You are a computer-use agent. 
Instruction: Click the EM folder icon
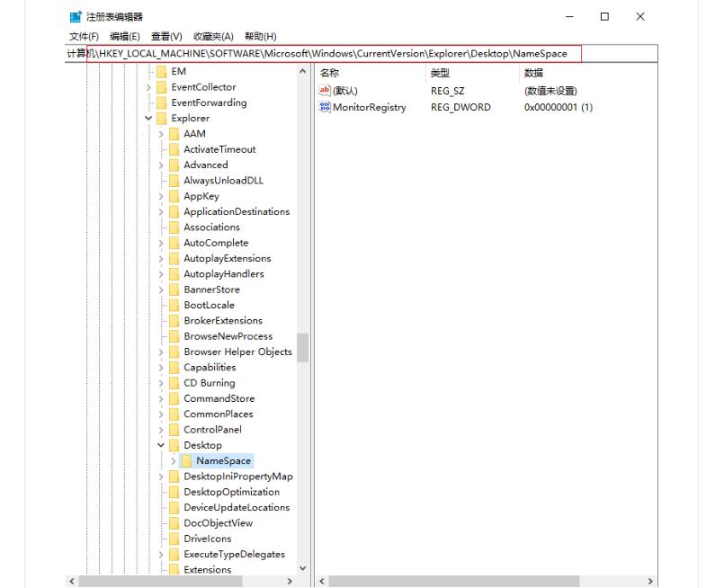click(161, 72)
